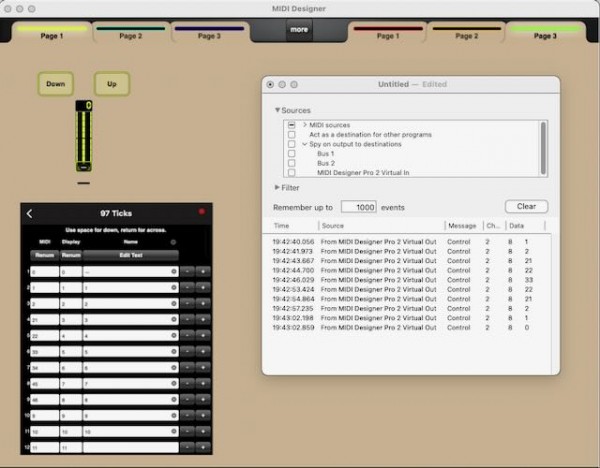The width and height of the screenshot is (600, 468).
Task: Remove tick row 12 with minus button
Action: tap(187, 447)
